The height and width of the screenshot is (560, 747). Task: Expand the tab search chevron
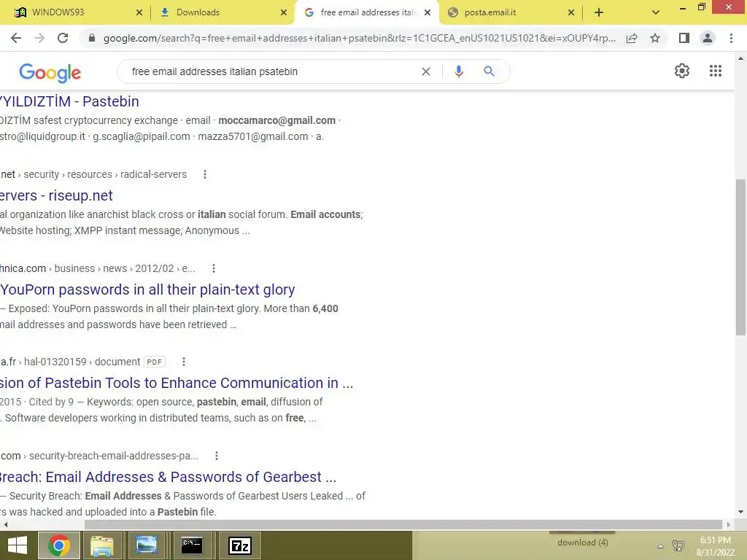pyautogui.click(x=656, y=12)
